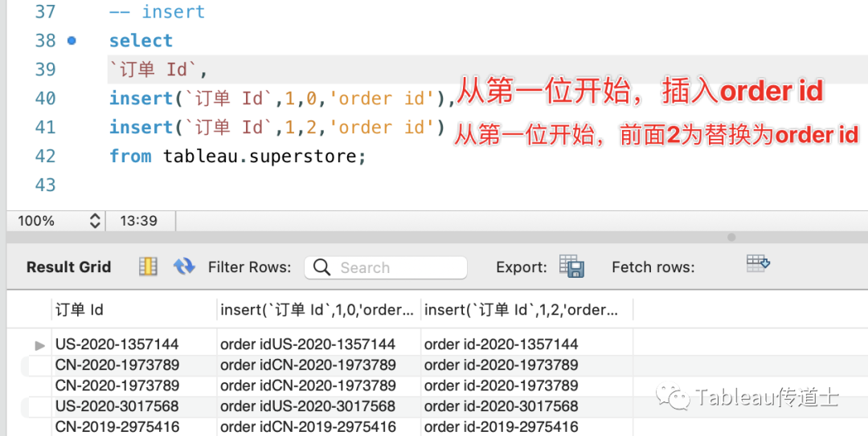This screenshot has width=868, height=436.
Task: Click line number 43 in the gutter
Action: point(45,185)
